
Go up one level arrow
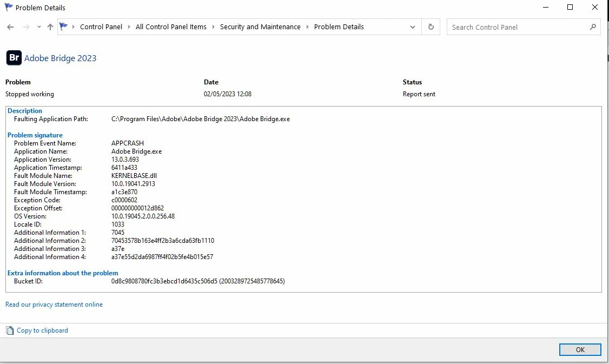50,27
